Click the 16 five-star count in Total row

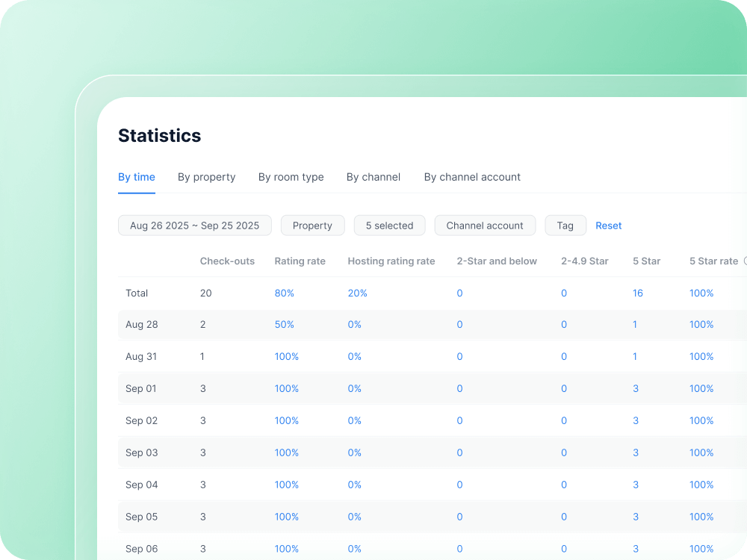[638, 293]
